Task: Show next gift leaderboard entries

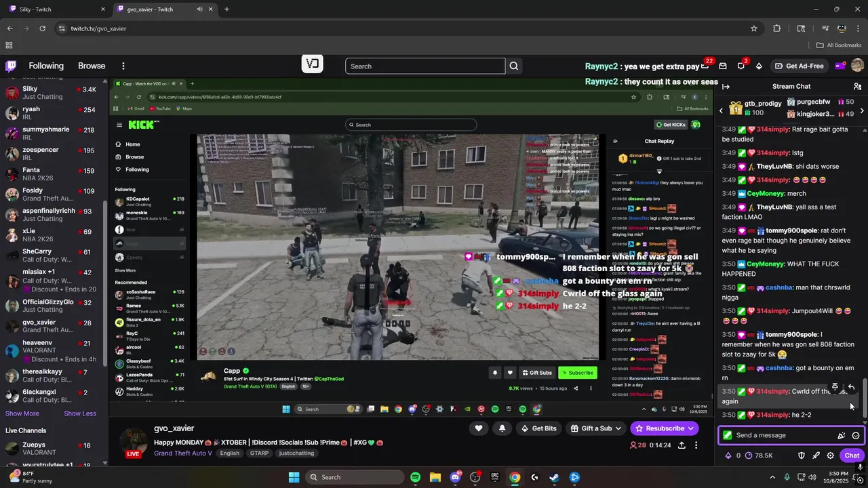Action: tap(862, 110)
